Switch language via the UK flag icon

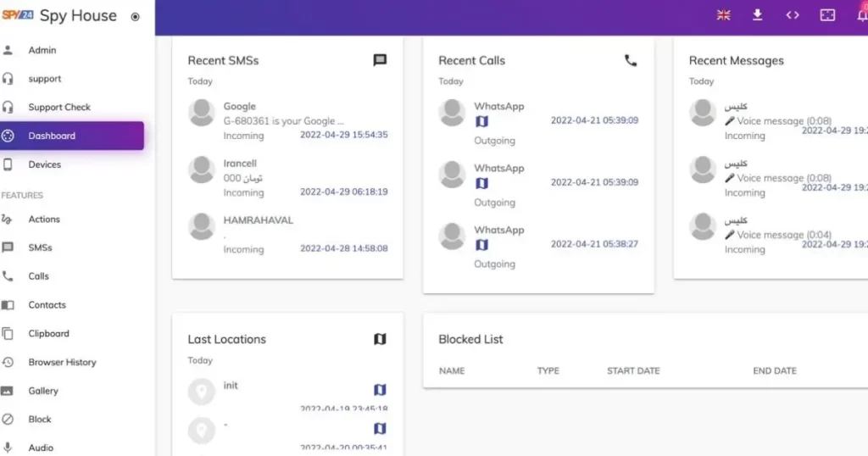pos(724,15)
